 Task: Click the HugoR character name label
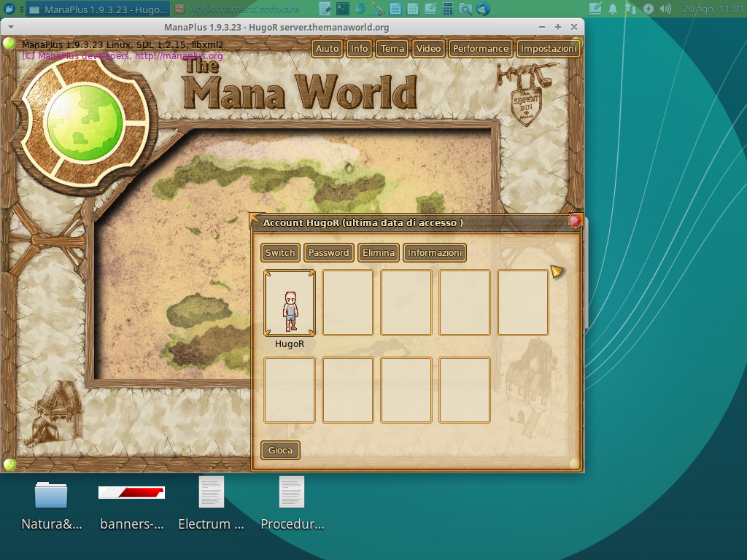[x=290, y=344]
